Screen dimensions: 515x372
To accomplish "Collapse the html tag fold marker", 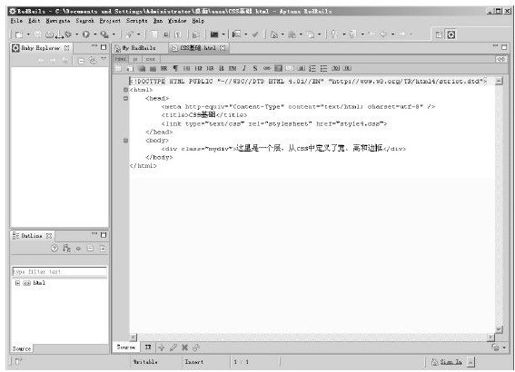I will tap(126, 90).
